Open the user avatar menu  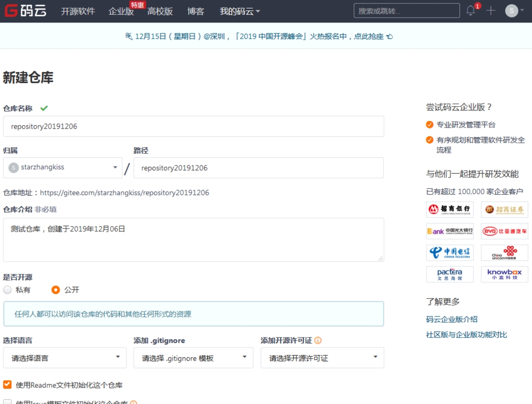[x=514, y=11]
